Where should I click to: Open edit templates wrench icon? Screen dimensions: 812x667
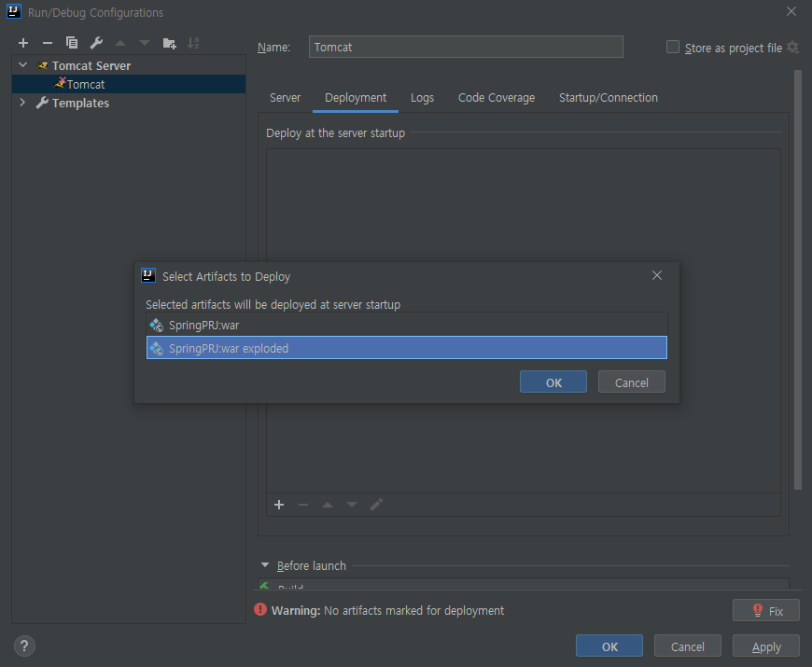96,43
